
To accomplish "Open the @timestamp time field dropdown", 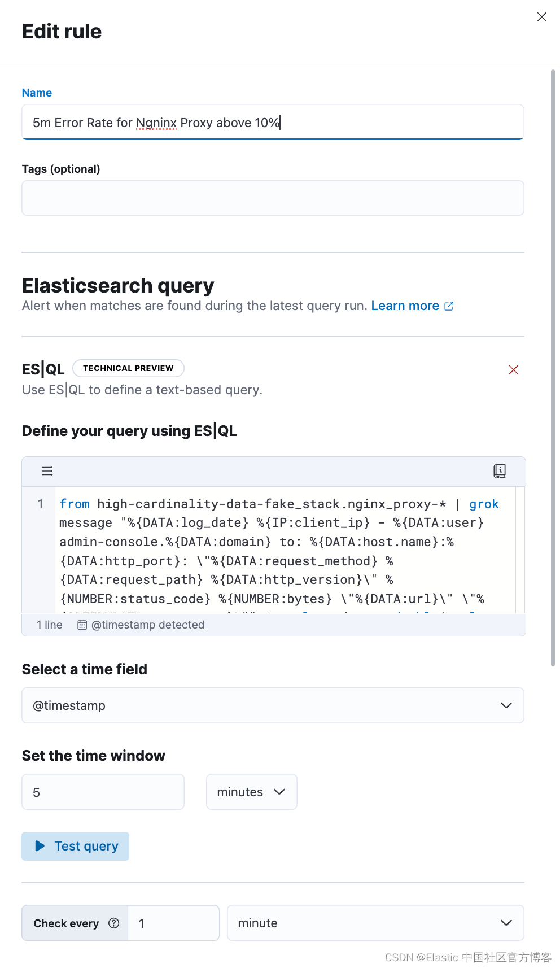I will pyautogui.click(x=273, y=705).
